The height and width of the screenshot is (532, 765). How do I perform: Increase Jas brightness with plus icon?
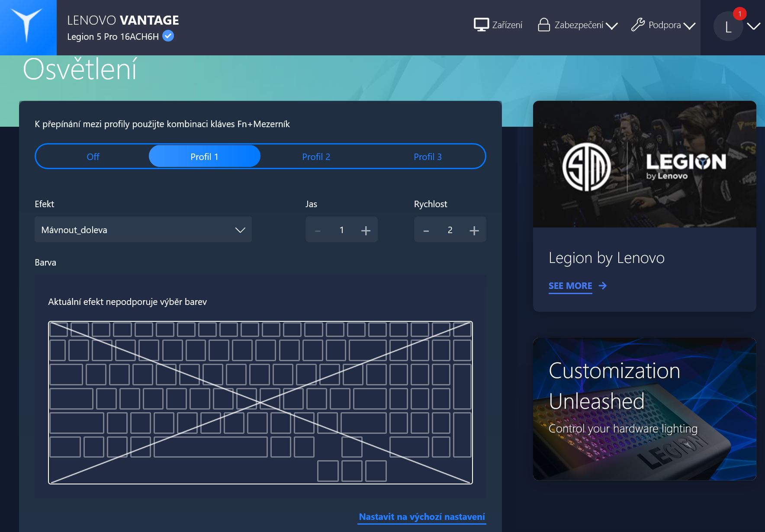[366, 231]
